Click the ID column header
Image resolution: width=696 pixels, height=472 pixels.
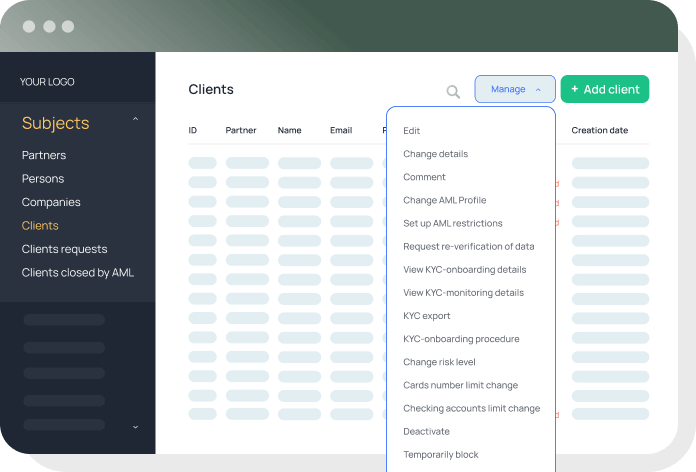193,131
